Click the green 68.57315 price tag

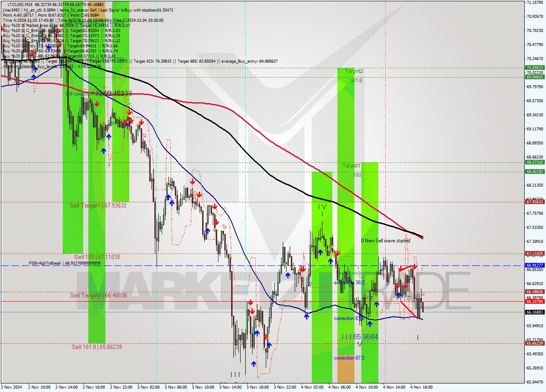point(534,162)
